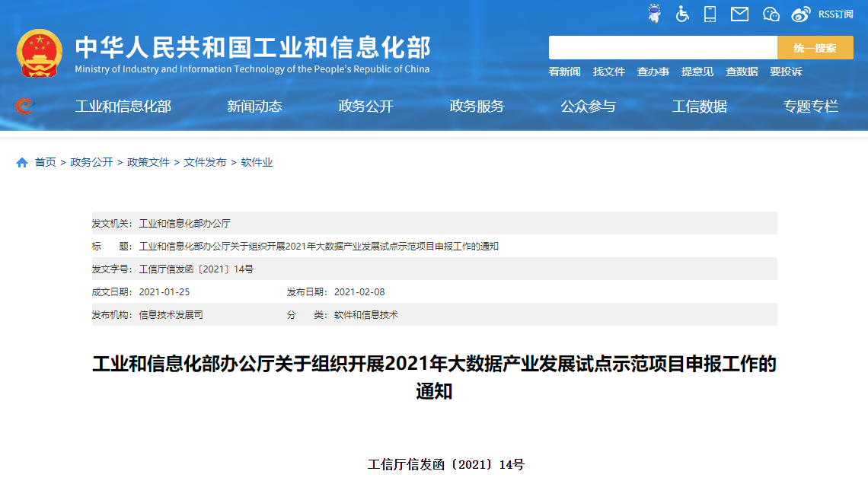This screenshot has width=868, height=484.
Task: Click the envelope mail icon
Action: pos(739,14)
